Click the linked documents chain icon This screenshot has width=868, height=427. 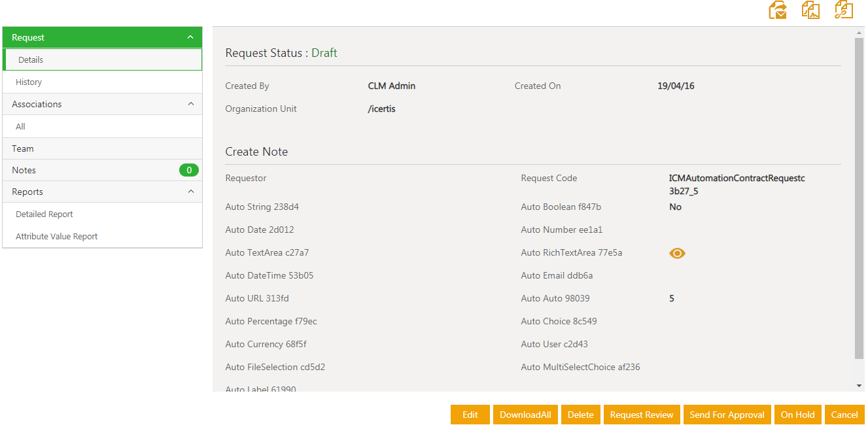[844, 10]
